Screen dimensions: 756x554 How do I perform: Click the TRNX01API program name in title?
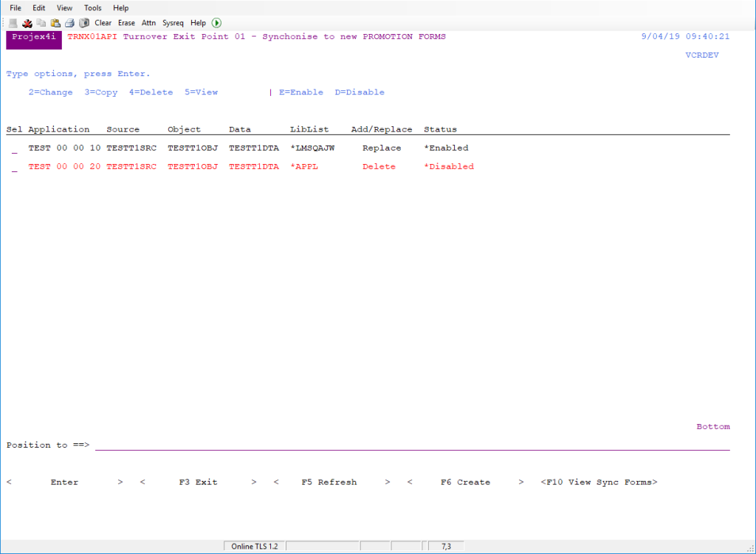click(92, 37)
